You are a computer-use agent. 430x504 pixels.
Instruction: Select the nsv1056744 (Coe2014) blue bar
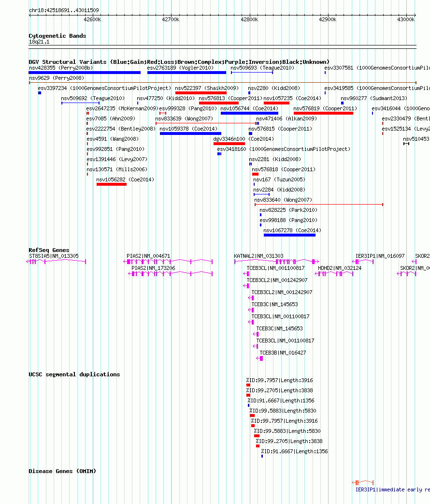[x=249, y=113]
